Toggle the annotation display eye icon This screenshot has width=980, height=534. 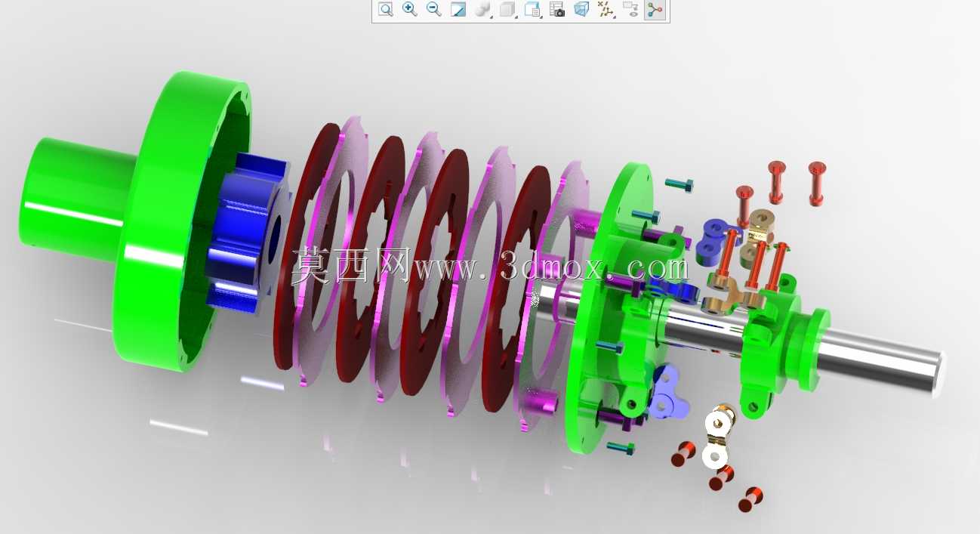click(x=630, y=10)
